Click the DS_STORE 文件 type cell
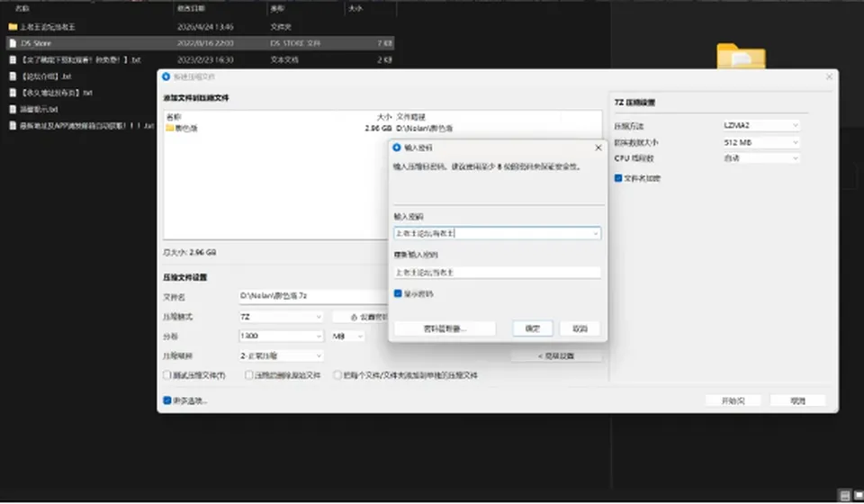Viewport: 864px width, 504px height. pos(295,43)
